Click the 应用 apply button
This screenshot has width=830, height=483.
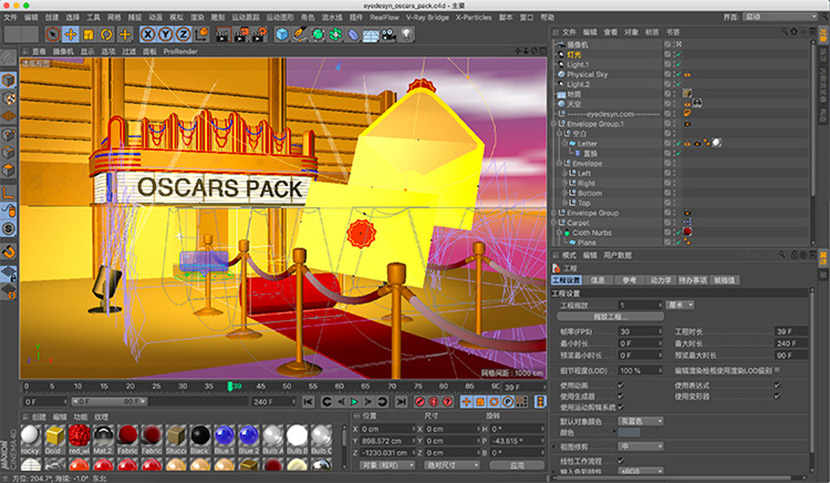coord(517,465)
